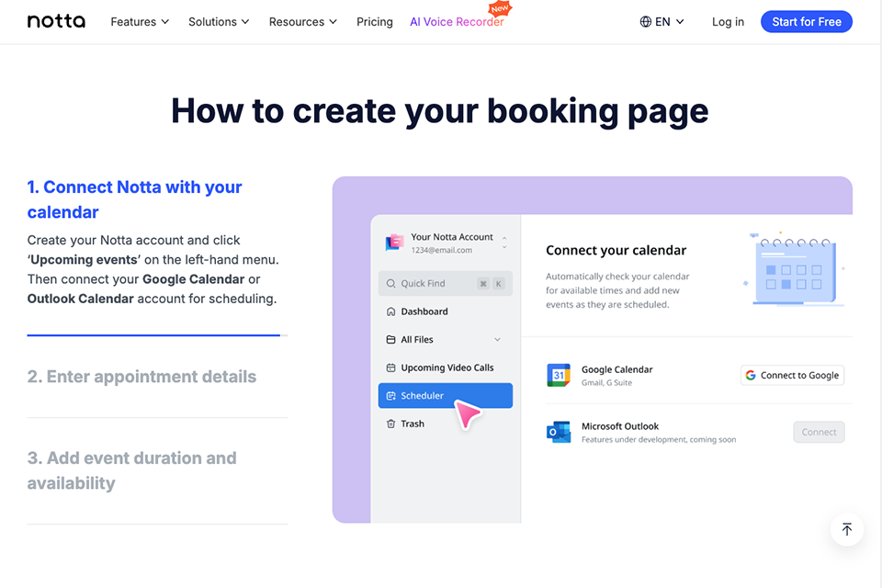Click the Trash bin icon
The height and width of the screenshot is (588, 882).
pos(391,424)
